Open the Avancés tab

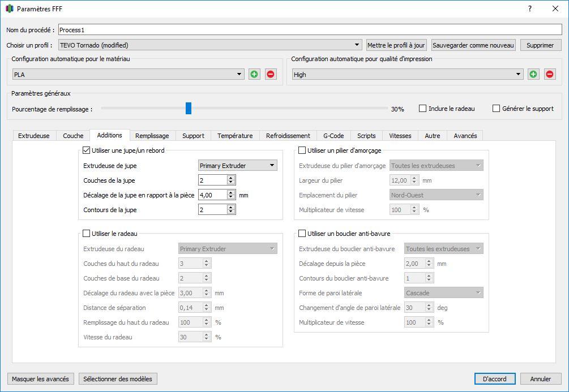coord(465,136)
